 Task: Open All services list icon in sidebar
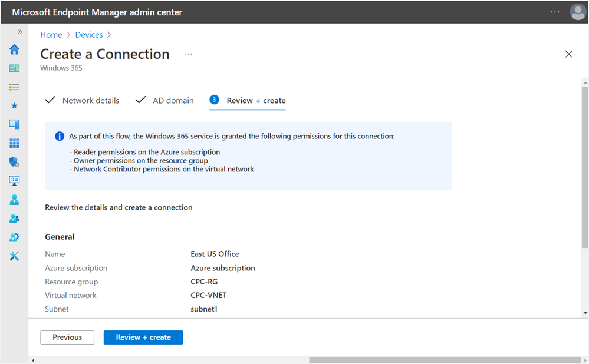14,87
